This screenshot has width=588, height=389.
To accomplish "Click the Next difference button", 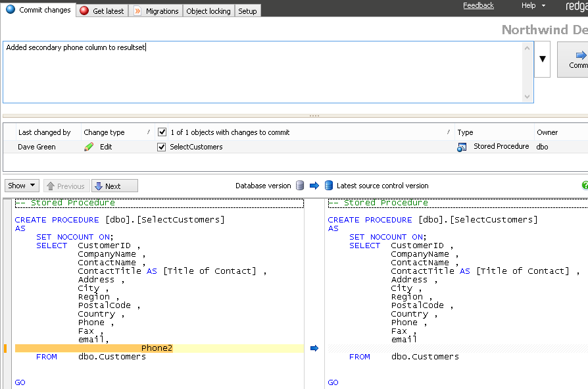I will coord(114,186).
